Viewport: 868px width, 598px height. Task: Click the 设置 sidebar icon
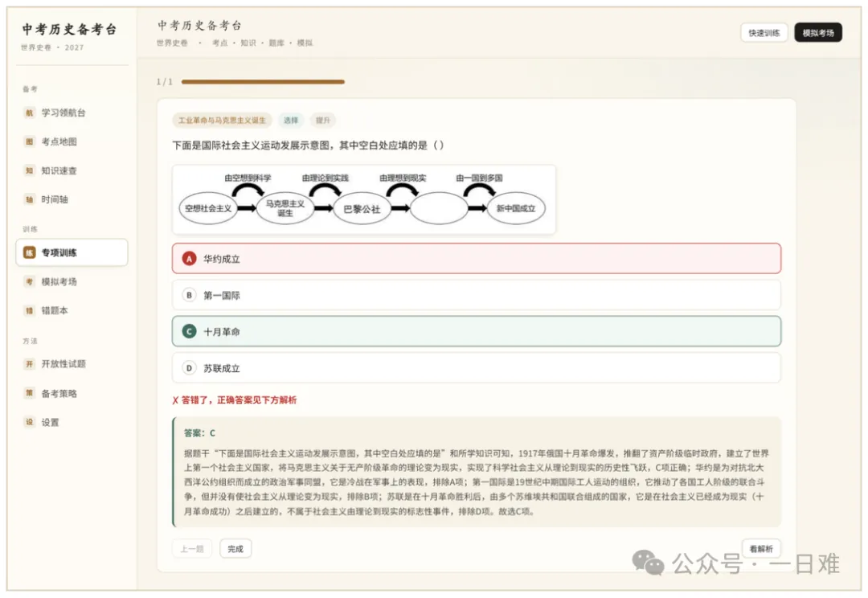click(x=30, y=422)
